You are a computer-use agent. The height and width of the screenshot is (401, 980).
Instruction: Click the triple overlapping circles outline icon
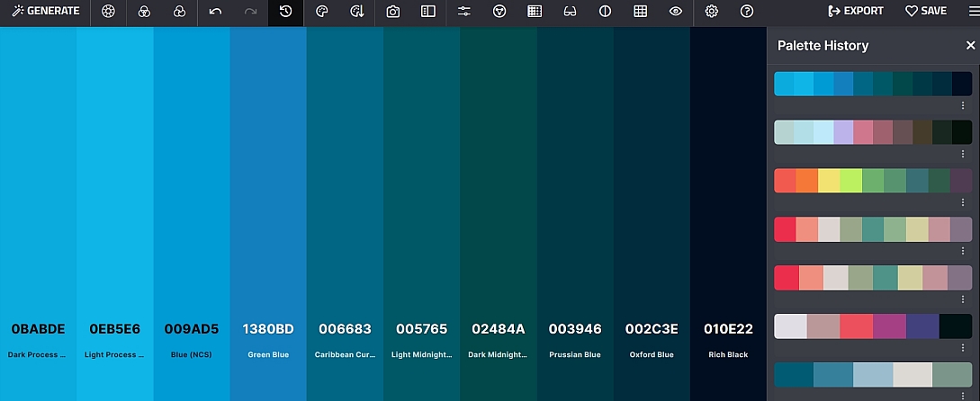(x=144, y=12)
